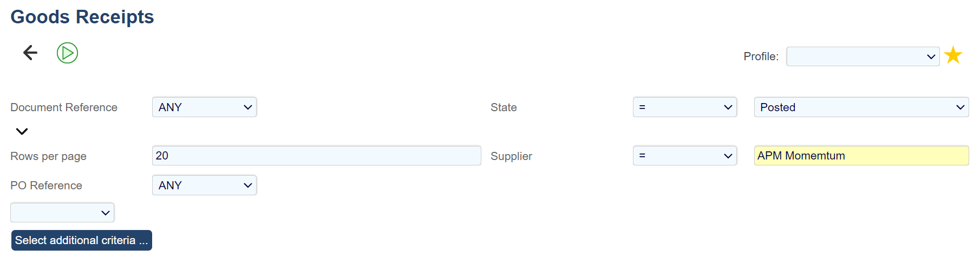The height and width of the screenshot is (262, 980).
Task: Open the empty dropdown below PO Reference
Action: coord(62,213)
